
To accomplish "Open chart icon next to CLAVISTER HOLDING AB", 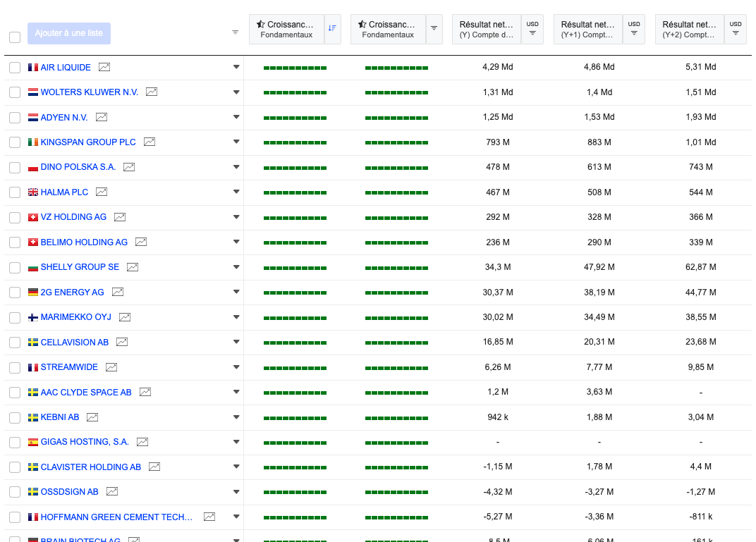I will coord(154,467).
